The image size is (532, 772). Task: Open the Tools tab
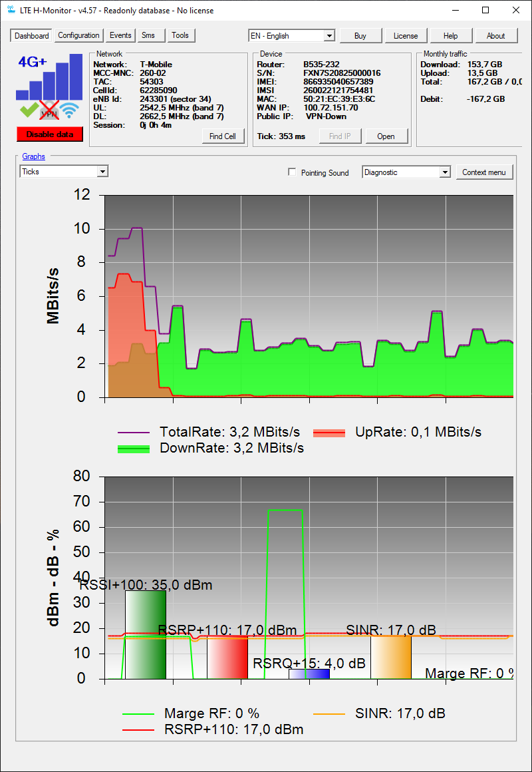click(x=181, y=35)
